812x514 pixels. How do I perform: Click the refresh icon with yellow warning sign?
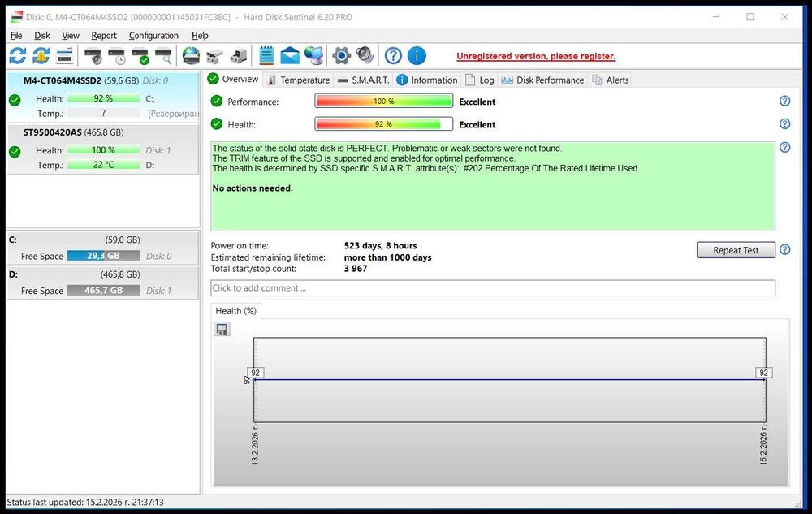click(x=41, y=56)
